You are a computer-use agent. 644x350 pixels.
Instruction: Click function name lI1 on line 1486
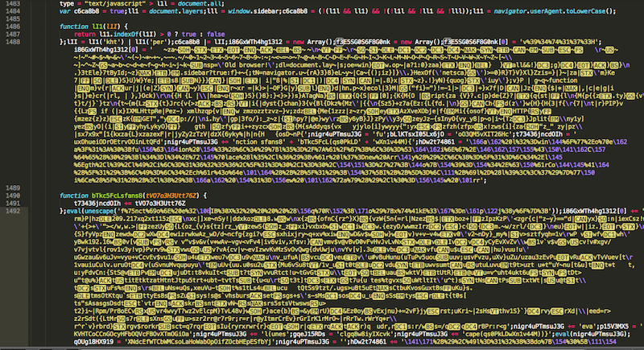click(97, 27)
